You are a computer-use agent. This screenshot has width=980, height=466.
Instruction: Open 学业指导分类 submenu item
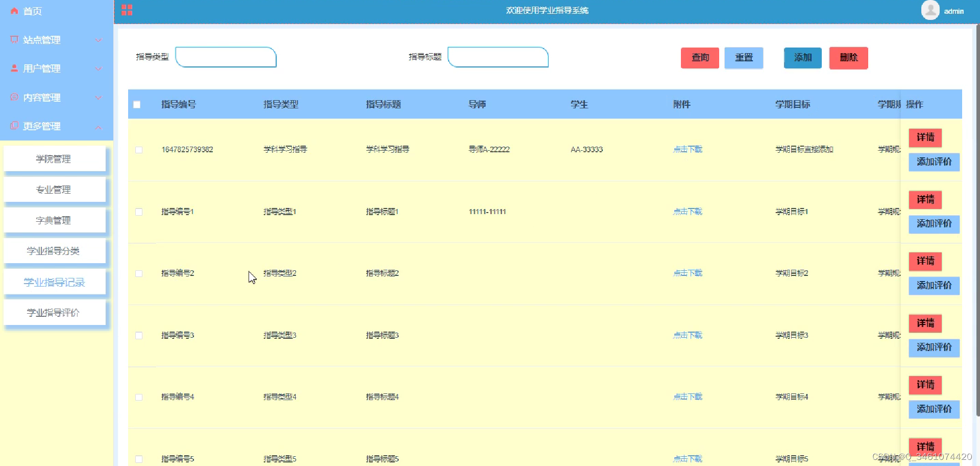pos(55,251)
